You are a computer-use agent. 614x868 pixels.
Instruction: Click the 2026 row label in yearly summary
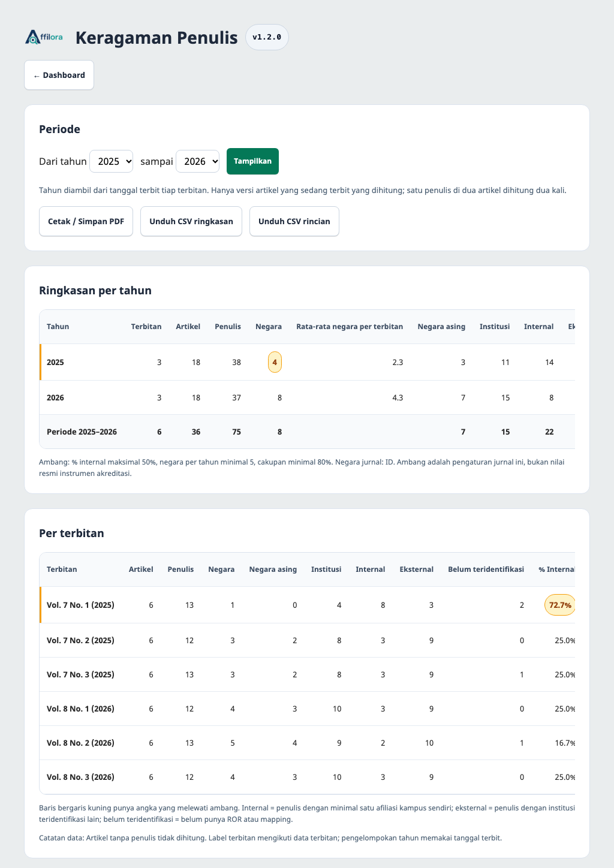[x=55, y=397]
